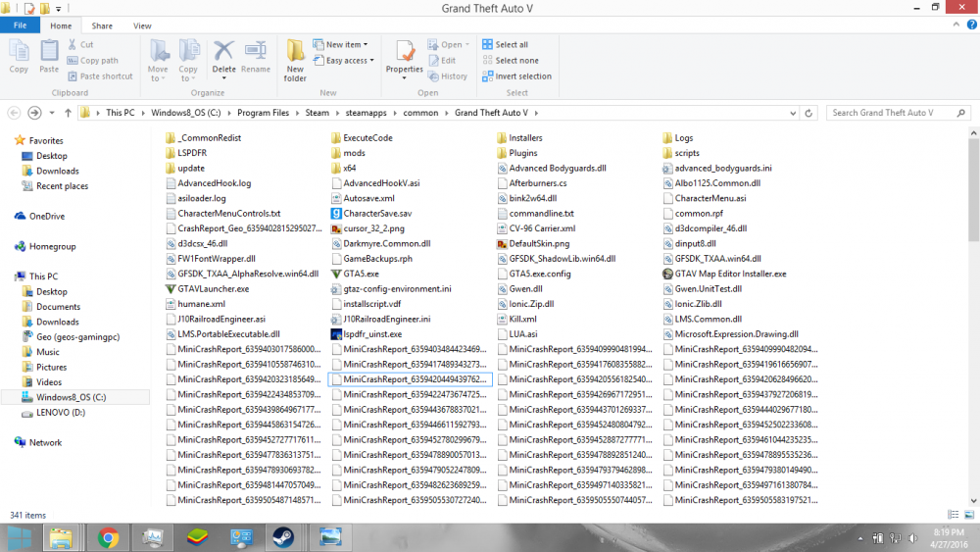Click Copy path in the ribbon
The width and height of the screenshot is (980, 552).
(x=92, y=61)
